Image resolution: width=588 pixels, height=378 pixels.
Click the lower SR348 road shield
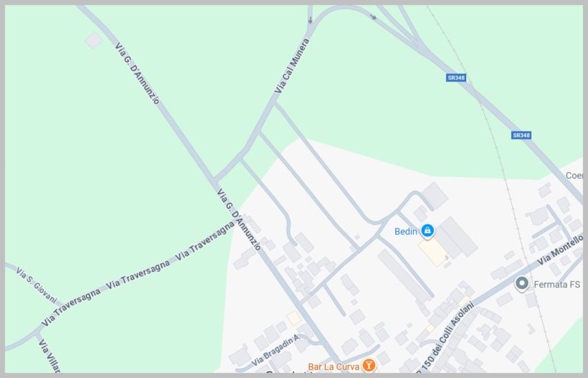click(521, 135)
